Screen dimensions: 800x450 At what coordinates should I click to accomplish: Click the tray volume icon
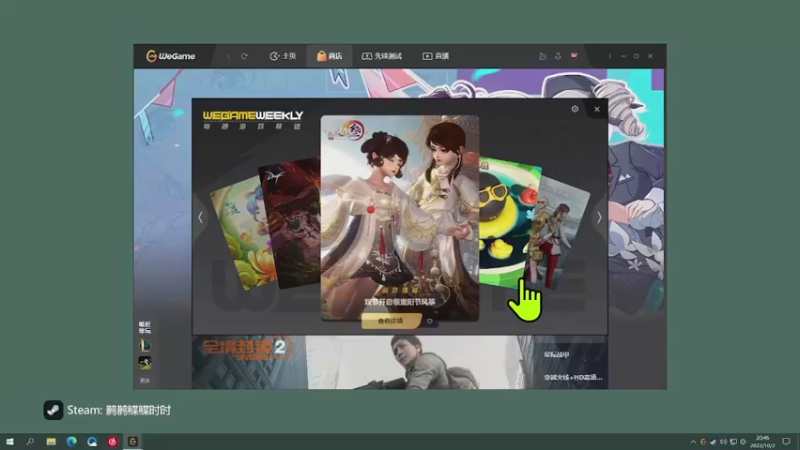coord(723,442)
